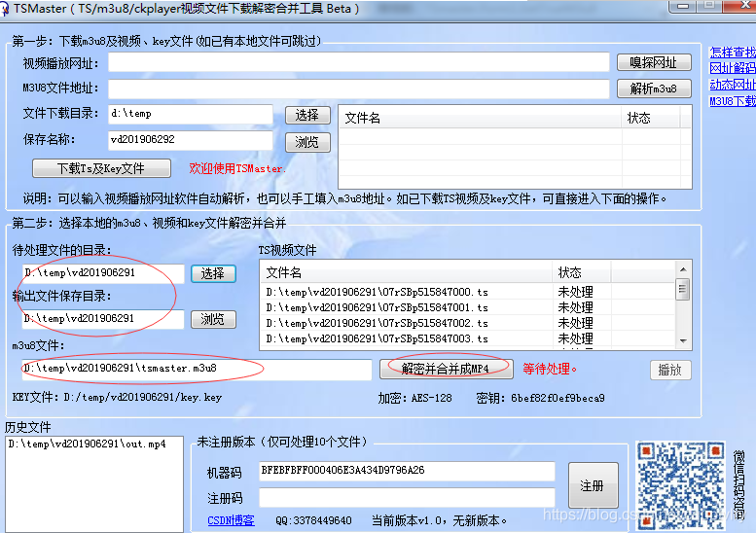This screenshot has height=533, width=756.
Task: Click the 注册 button
Action: click(594, 485)
